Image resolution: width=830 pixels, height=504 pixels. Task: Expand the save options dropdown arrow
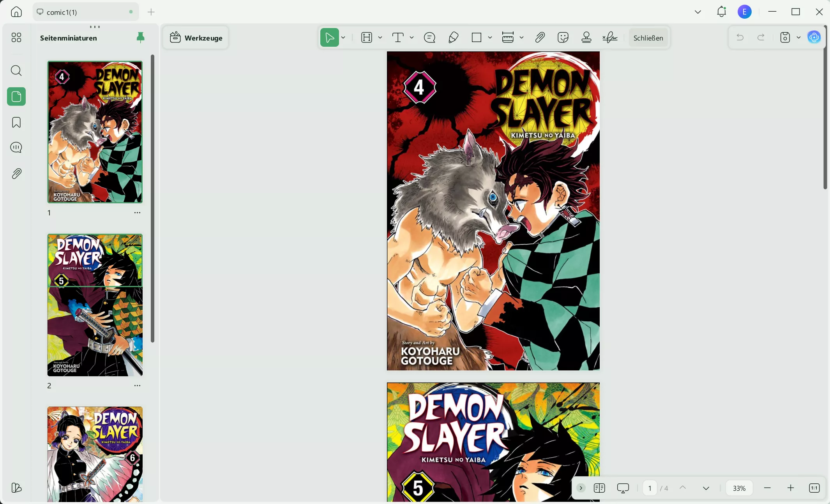pyautogui.click(x=798, y=37)
